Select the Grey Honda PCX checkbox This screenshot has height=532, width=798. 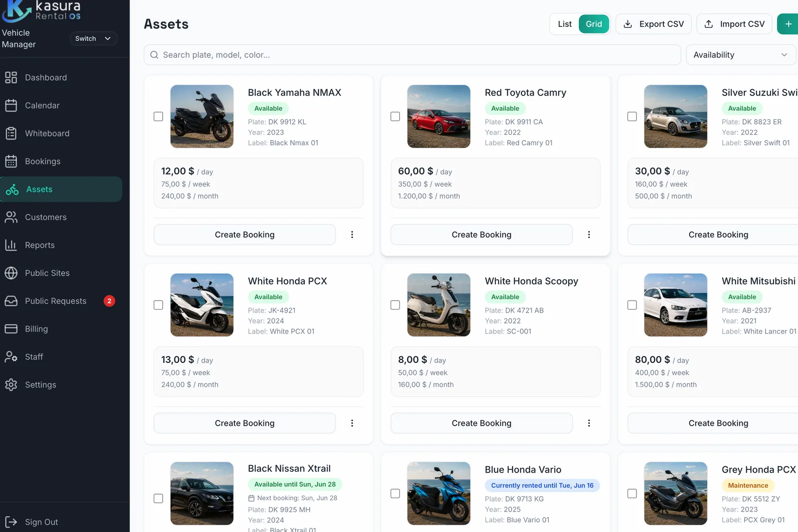click(632, 493)
